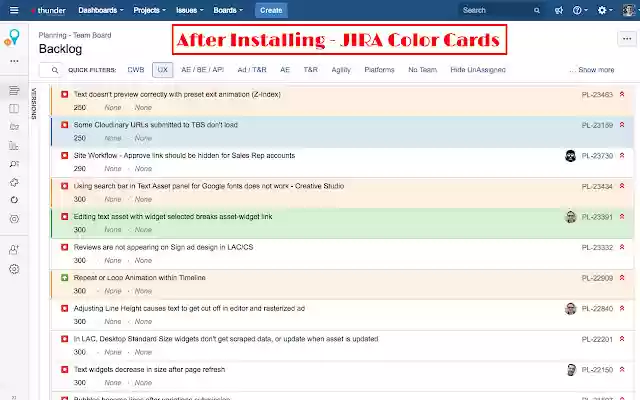The image size is (640, 400).
Task: Click the Create button
Action: [x=271, y=10]
